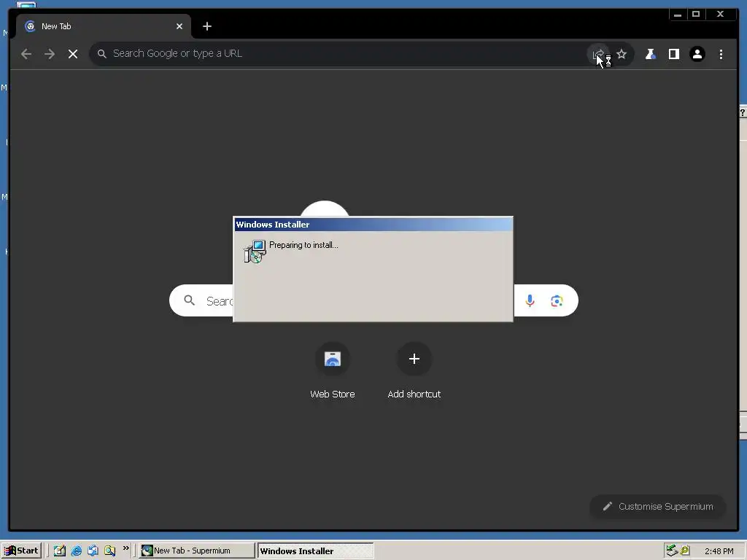Screen dimensions: 747x560
Task: Maximize the Supermium window
Action: coord(696,15)
